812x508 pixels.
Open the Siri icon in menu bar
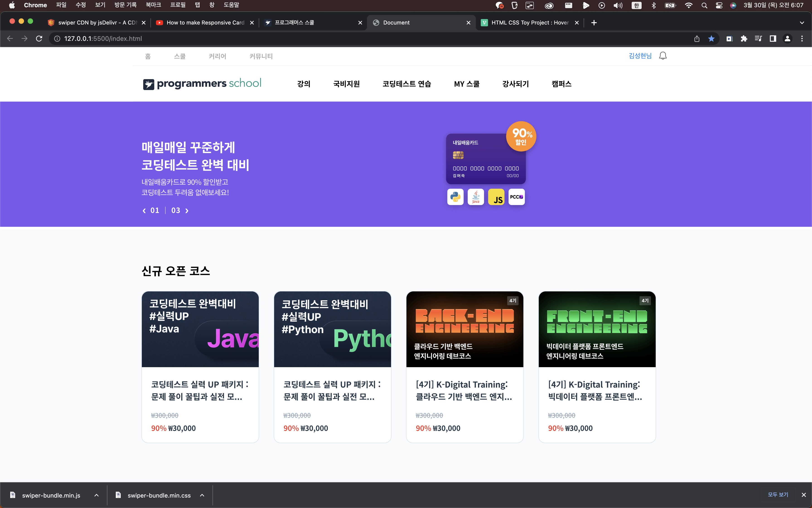[733, 5]
